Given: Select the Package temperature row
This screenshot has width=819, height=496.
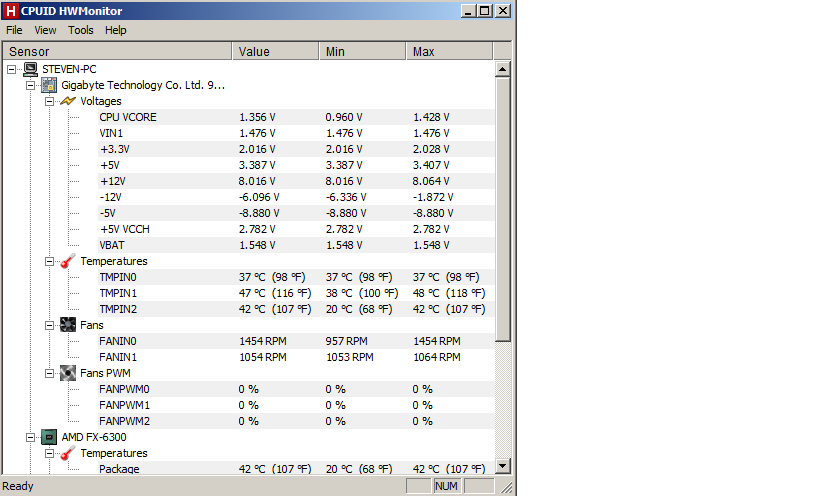Looking at the screenshot, I should click(x=296, y=468).
